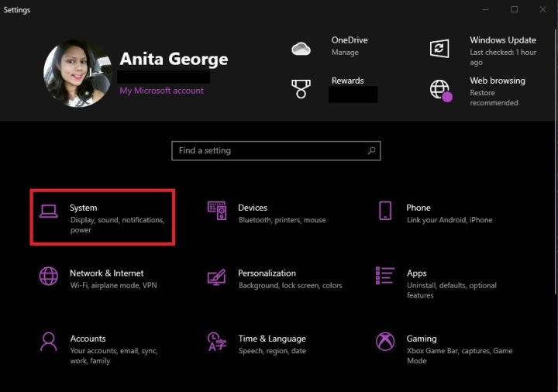This screenshot has width=558, height=392.
Task: Maximize the Settings window
Action: click(515, 9)
